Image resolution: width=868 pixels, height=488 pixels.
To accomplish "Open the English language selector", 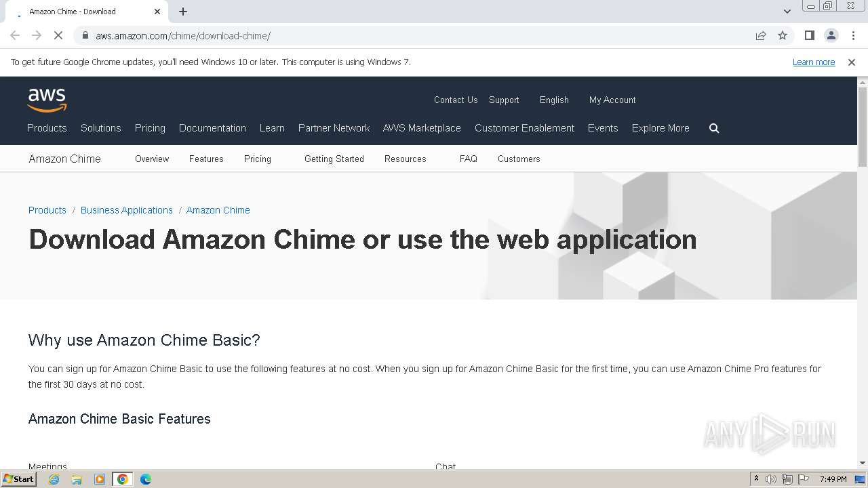I will tap(554, 100).
